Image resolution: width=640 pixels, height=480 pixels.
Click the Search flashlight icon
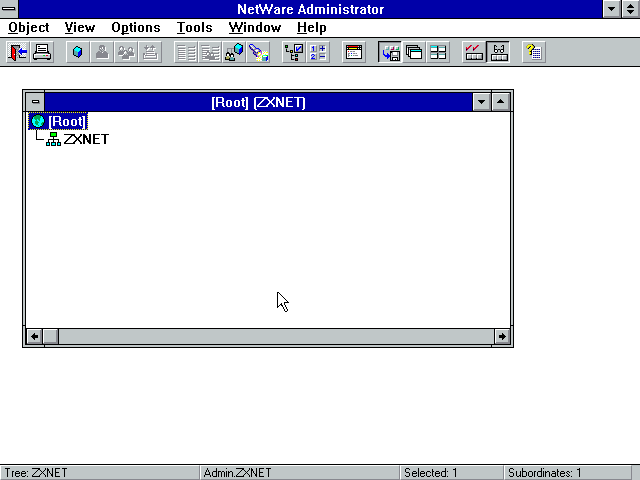(x=258, y=52)
